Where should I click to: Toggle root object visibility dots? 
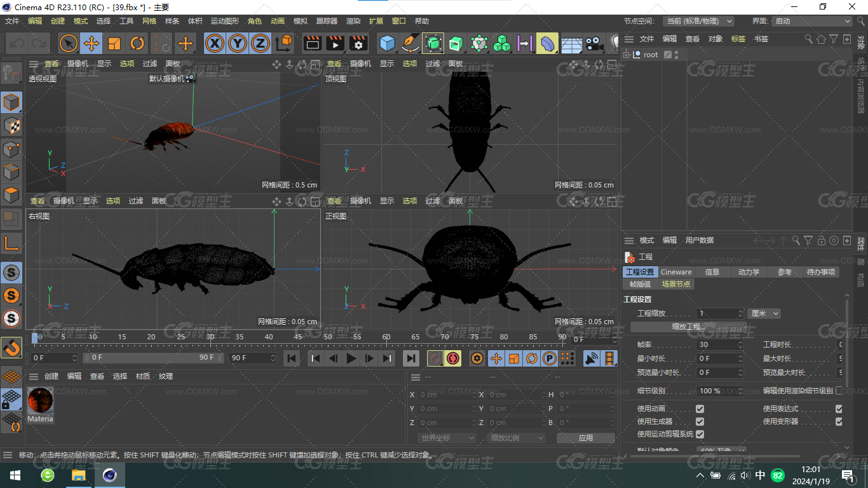[677, 55]
